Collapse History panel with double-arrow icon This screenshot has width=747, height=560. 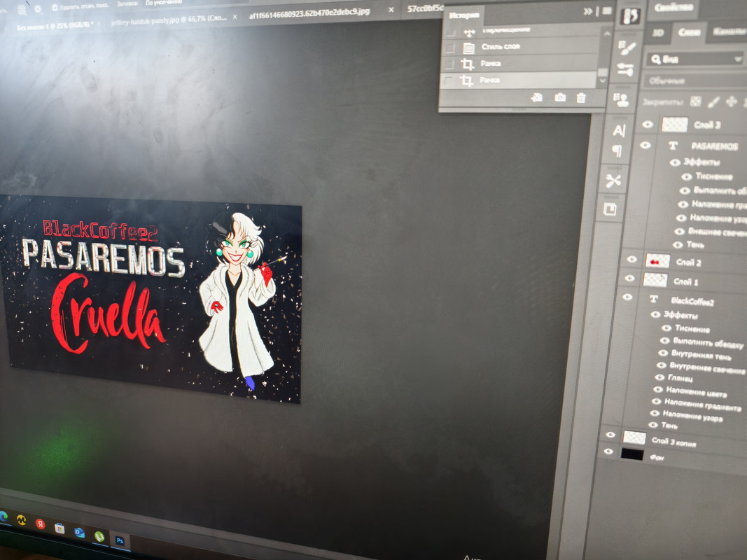point(588,11)
